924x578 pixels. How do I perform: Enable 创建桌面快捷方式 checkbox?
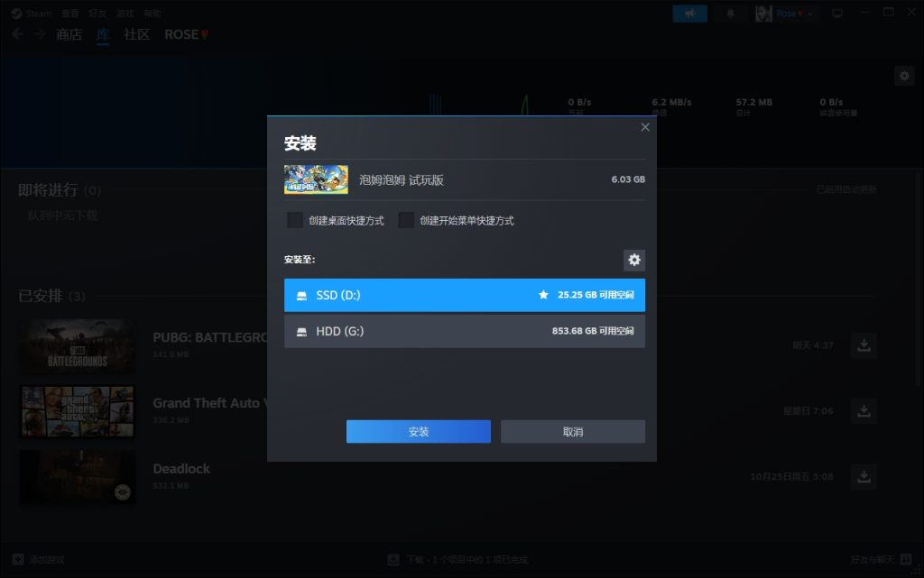click(x=295, y=220)
